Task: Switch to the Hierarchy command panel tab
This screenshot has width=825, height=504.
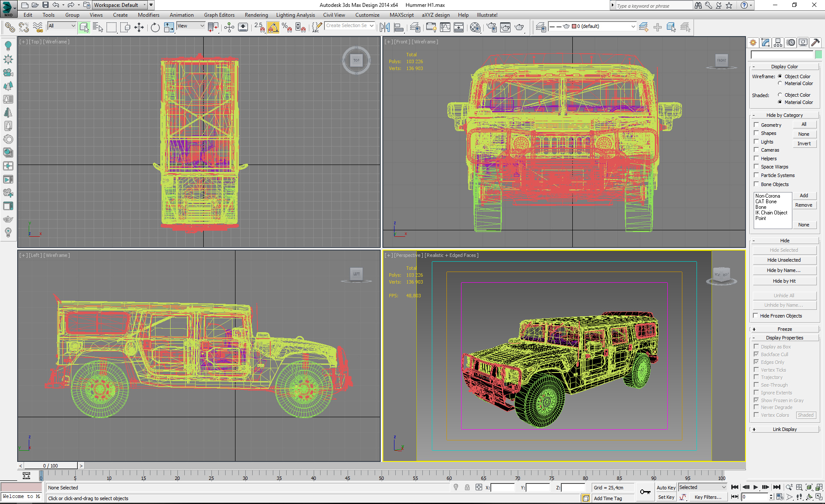Action: pos(778,42)
